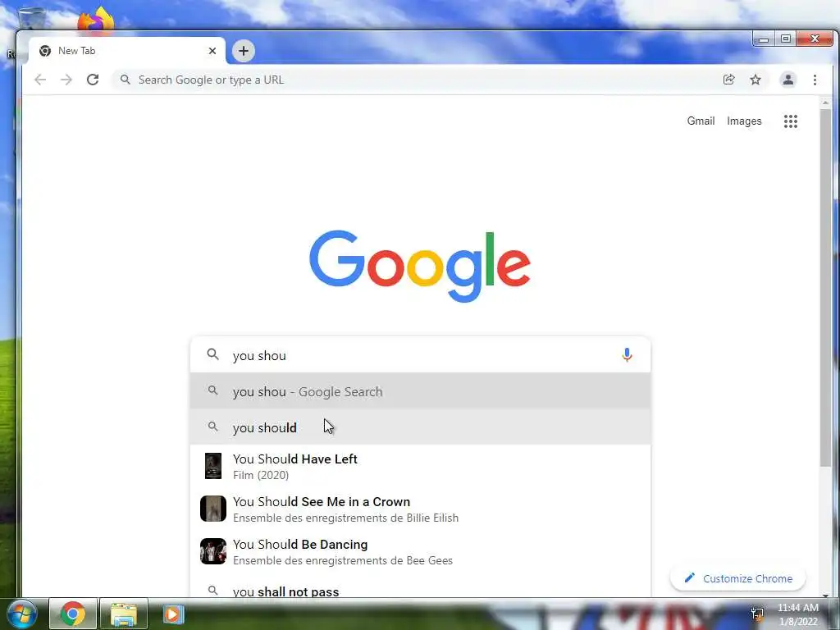Open a new tab with plus button
The width and height of the screenshot is (840, 630).
tap(243, 51)
